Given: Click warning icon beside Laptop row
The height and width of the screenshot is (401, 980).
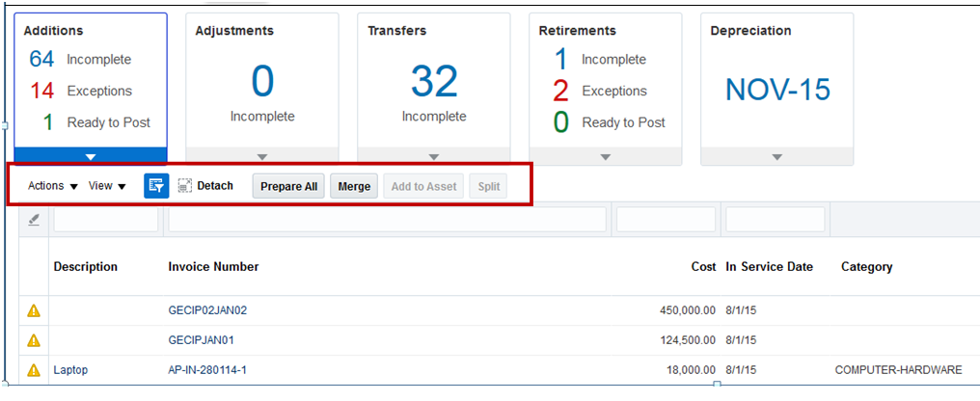Looking at the screenshot, I should pyautogui.click(x=34, y=370).
